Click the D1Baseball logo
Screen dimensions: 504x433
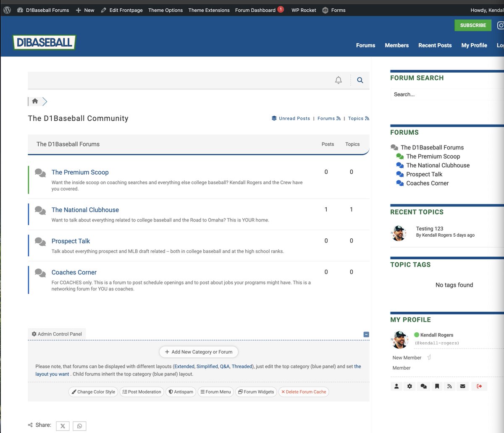click(x=44, y=42)
